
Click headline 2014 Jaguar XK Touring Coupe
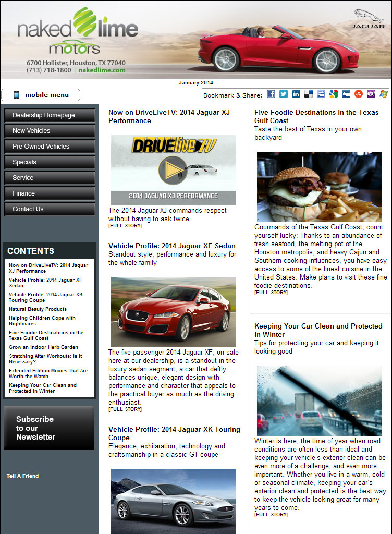click(174, 433)
